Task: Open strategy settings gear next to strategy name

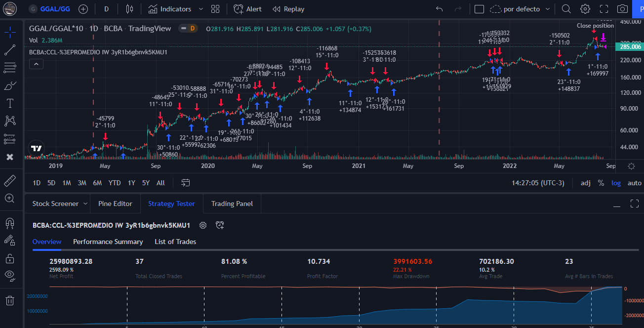Action: [x=202, y=225]
